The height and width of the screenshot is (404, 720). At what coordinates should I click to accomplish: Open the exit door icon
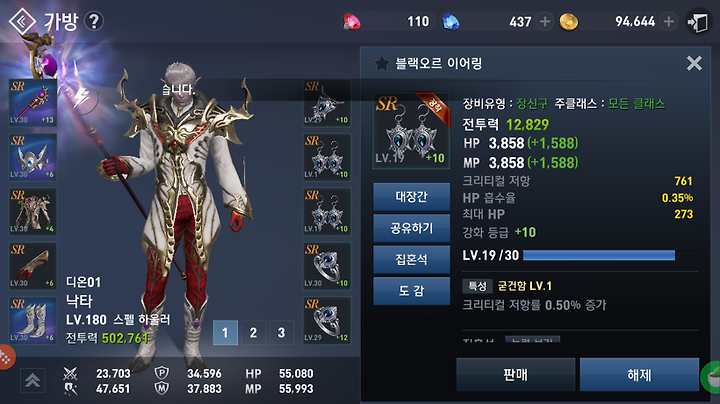(698, 22)
